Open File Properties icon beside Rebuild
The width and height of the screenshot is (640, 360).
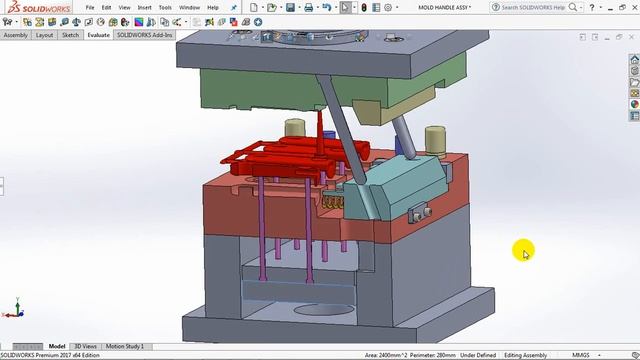376,7
